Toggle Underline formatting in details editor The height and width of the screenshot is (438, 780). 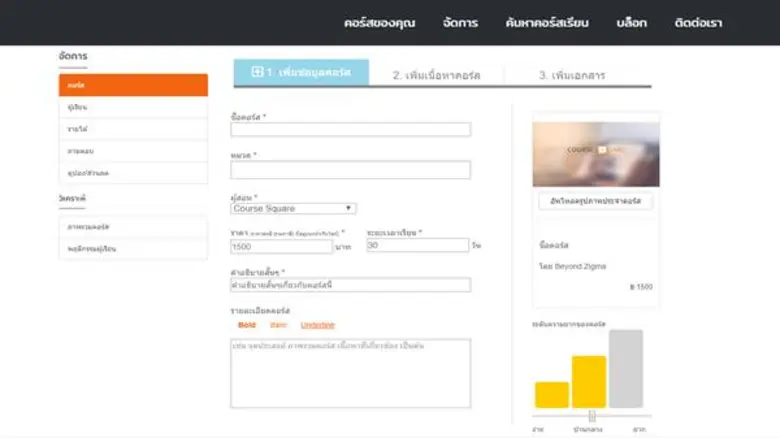pos(317,325)
